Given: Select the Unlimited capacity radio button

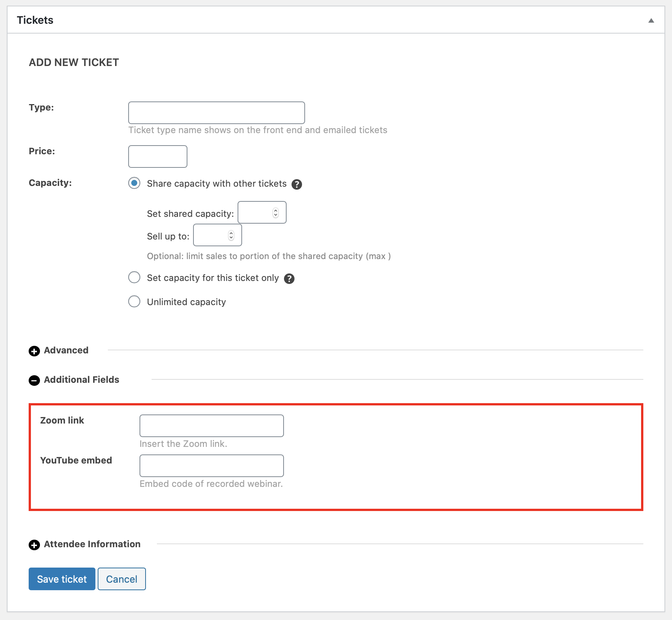Looking at the screenshot, I should click(134, 302).
